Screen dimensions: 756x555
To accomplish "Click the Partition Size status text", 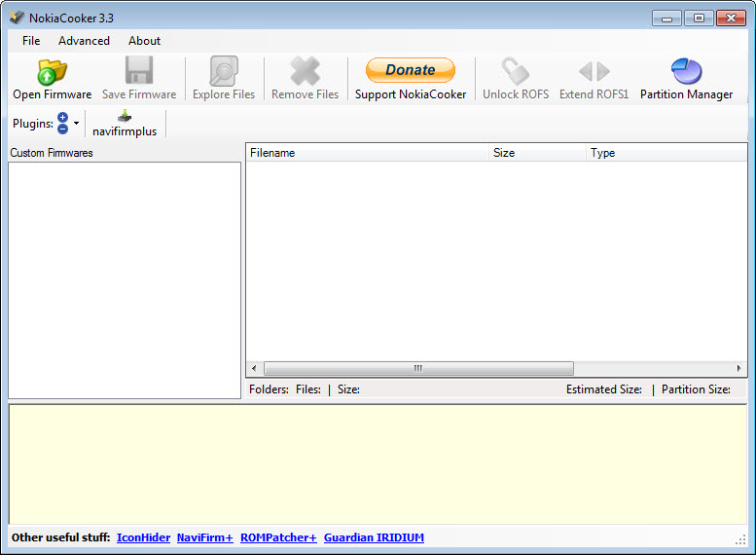I will (696, 389).
